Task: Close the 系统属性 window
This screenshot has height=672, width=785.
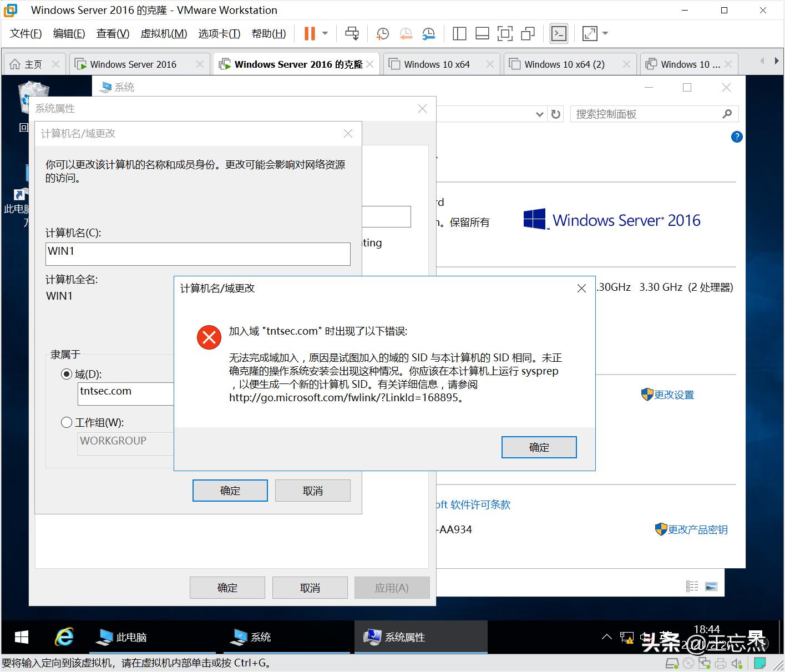Action: coord(422,109)
